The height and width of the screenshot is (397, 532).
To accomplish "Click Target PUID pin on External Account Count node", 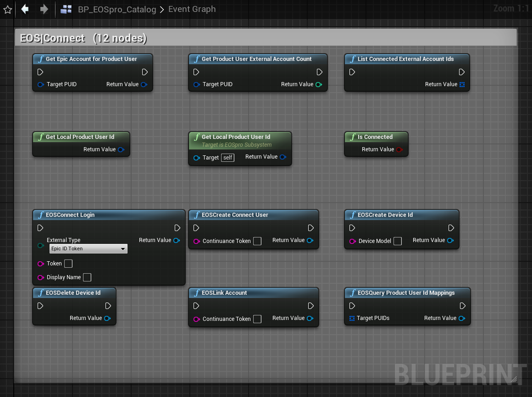I will click(196, 84).
